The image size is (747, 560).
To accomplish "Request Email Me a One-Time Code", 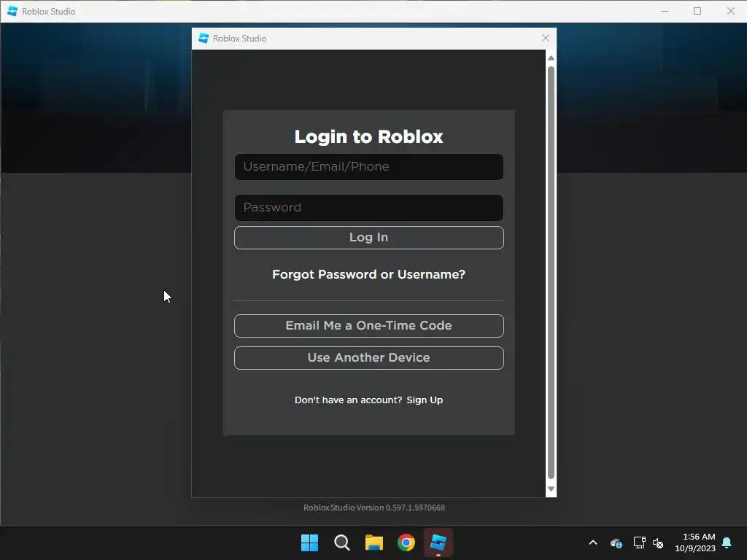I will pos(368,326).
